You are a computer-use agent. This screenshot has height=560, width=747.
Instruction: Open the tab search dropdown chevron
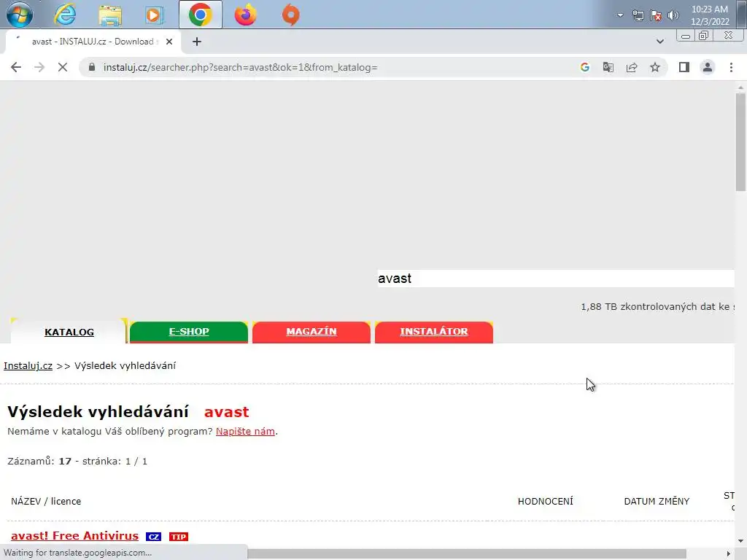click(659, 42)
